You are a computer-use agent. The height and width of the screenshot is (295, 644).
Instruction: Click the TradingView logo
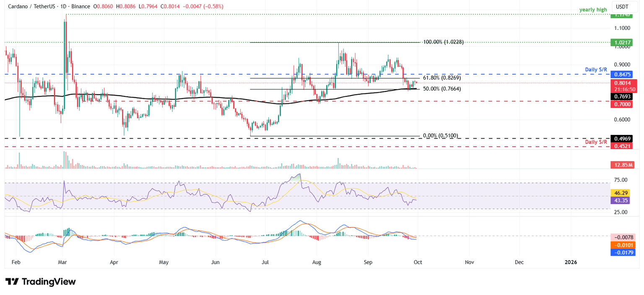click(39, 282)
